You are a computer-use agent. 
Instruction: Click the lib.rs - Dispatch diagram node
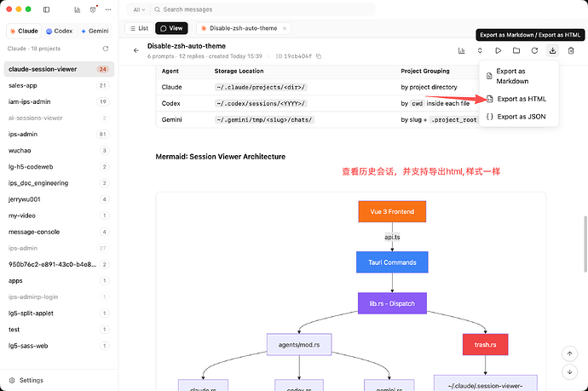(392, 303)
